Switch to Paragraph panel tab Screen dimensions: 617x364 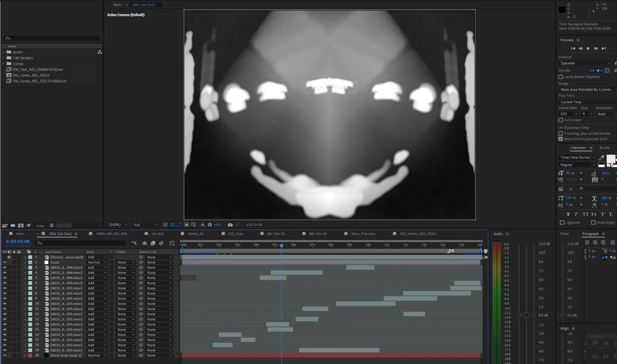(590, 234)
